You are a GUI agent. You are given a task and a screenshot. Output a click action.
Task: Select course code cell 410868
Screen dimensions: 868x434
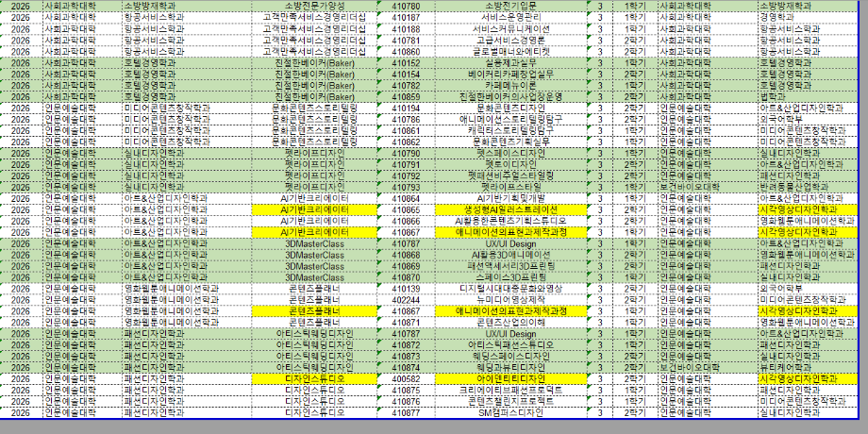[x=405, y=256]
